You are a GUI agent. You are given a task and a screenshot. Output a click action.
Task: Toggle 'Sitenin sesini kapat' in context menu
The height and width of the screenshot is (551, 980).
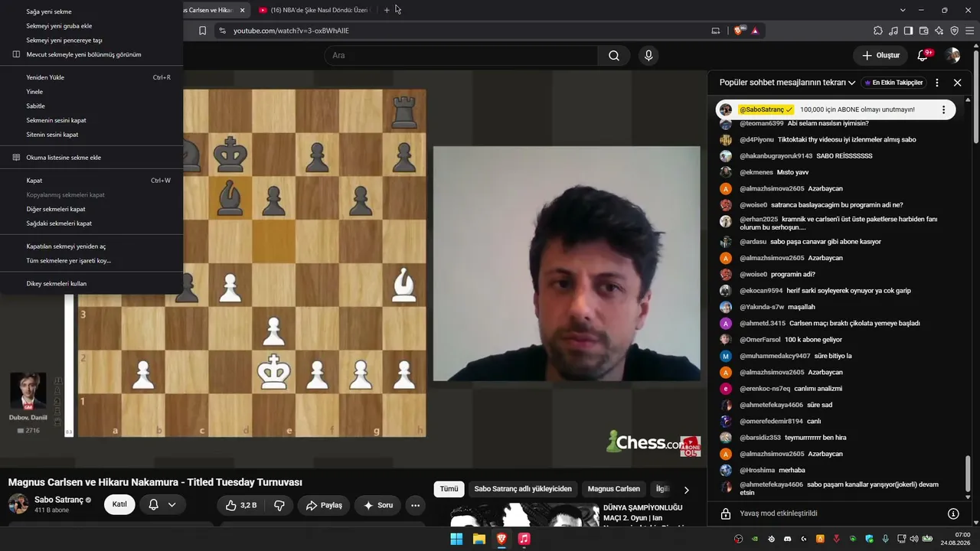click(92, 135)
